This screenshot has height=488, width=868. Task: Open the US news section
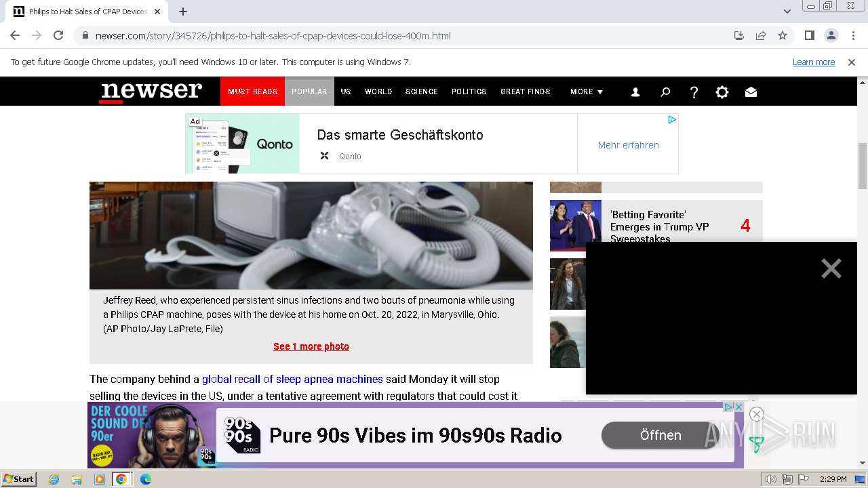pos(346,91)
